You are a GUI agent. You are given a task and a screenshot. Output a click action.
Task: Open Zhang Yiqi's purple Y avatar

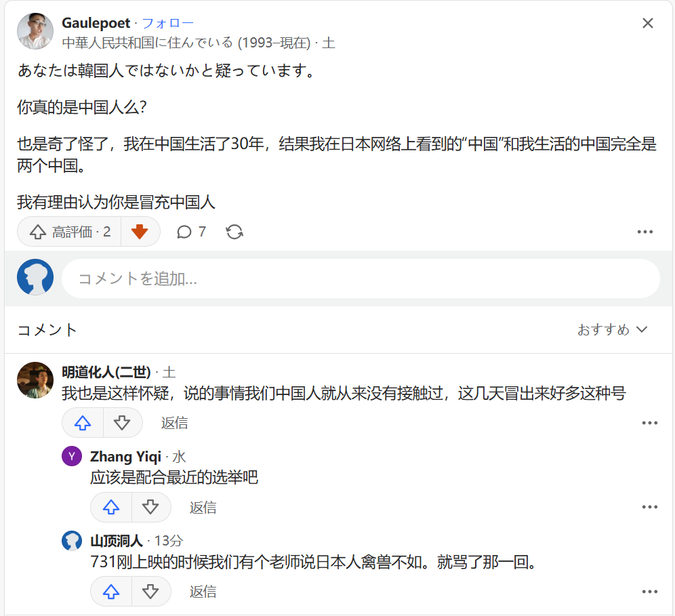(x=72, y=456)
